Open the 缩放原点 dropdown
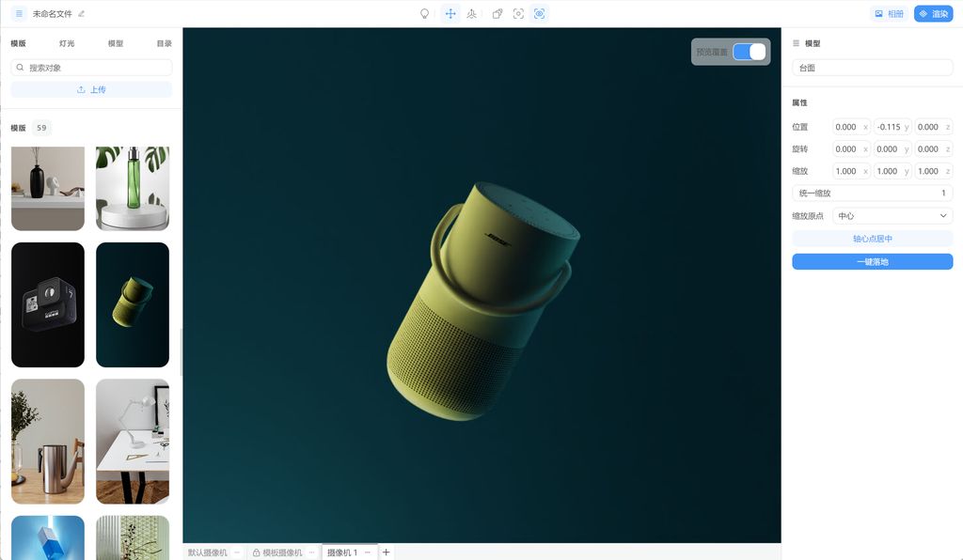The width and height of the screenshot is (963, 560). point(892,216)
